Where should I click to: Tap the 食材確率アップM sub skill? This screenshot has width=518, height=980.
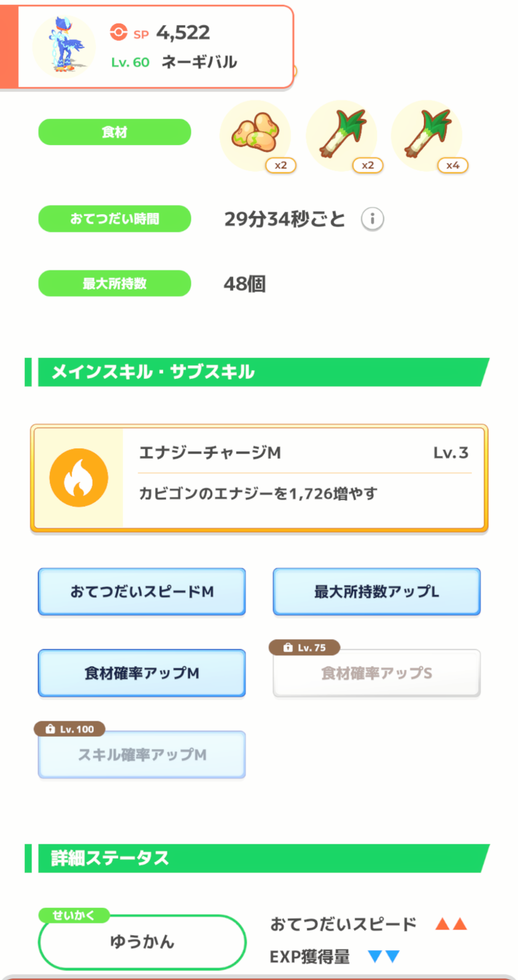pos(142,673)
